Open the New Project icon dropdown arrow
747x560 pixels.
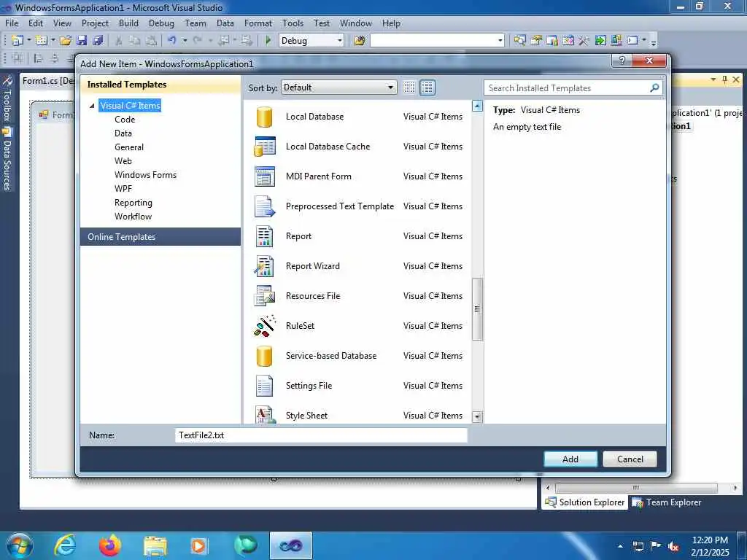click(x=28, y=41)
